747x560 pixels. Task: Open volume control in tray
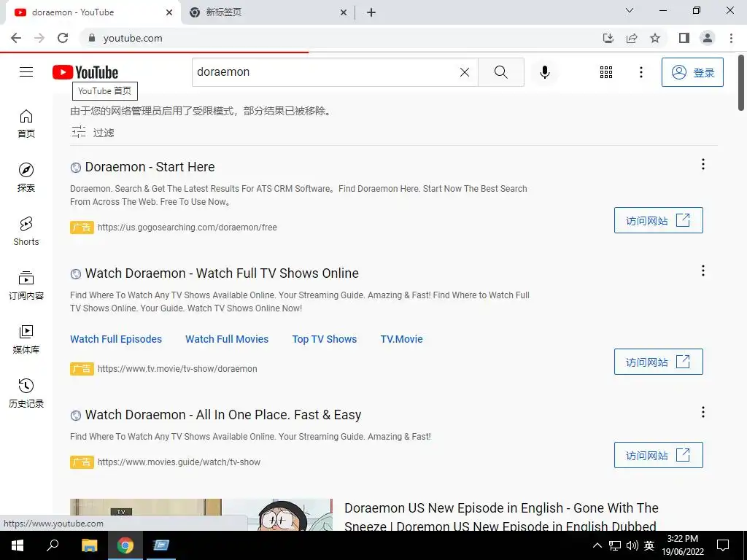(632, 545)
